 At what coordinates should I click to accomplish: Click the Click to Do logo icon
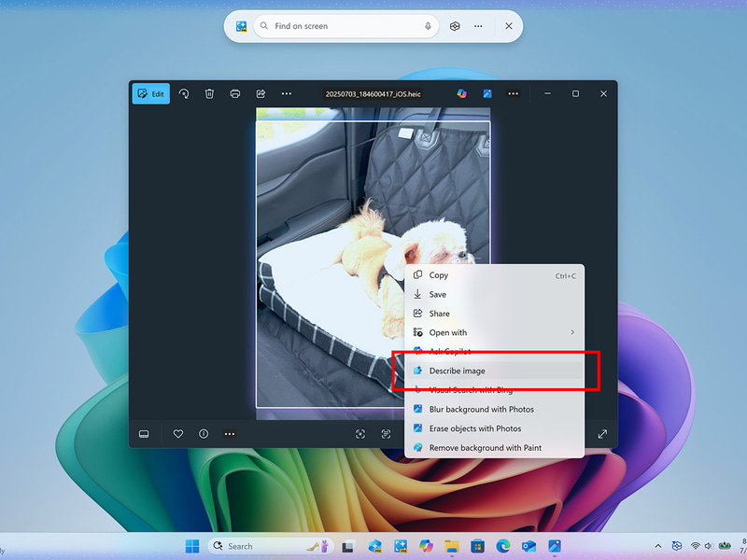(x=242, y=26)
